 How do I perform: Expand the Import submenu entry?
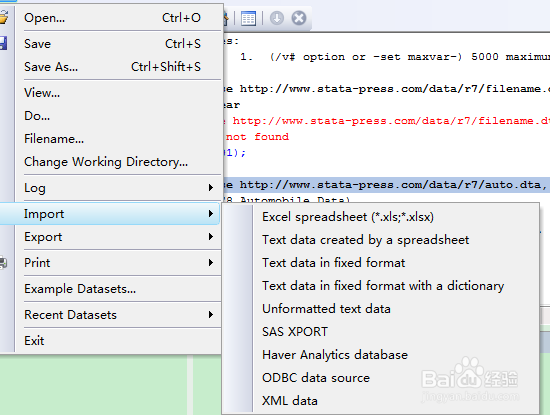[x=110, y=214]
